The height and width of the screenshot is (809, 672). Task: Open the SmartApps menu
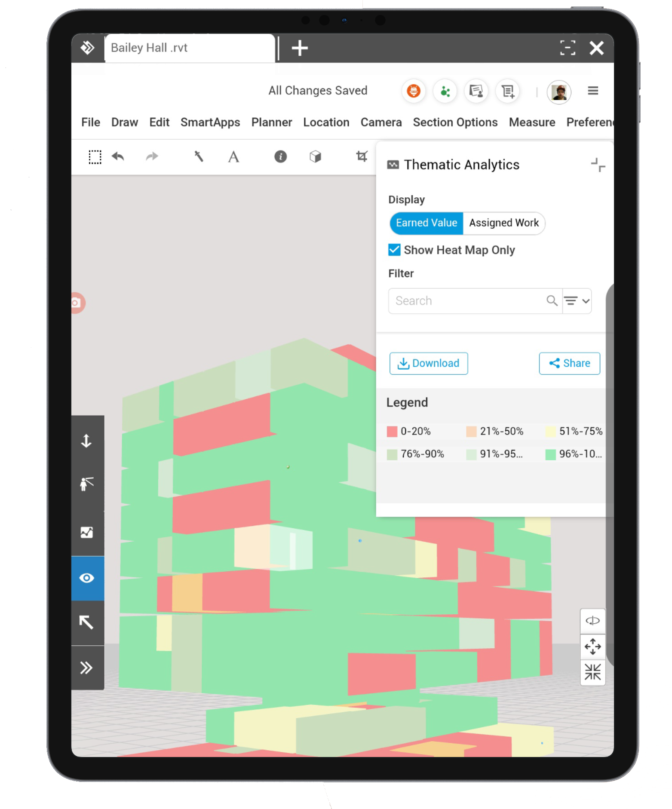pos(210,123)
